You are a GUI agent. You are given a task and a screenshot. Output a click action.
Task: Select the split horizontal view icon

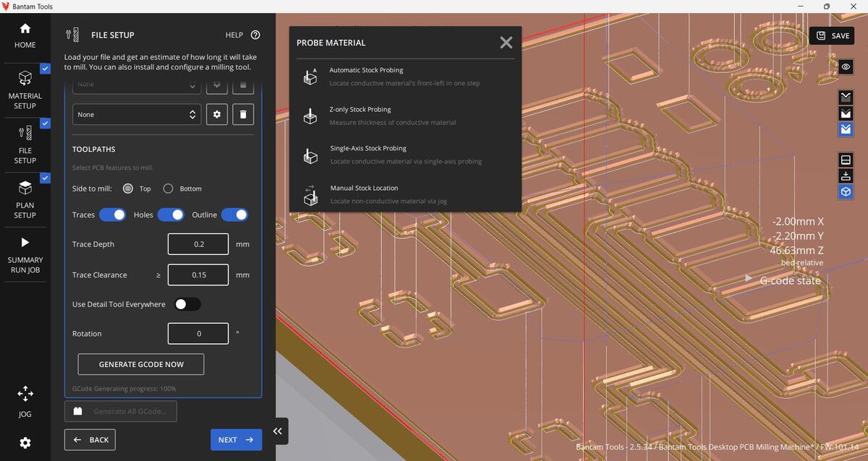[846, 159]
